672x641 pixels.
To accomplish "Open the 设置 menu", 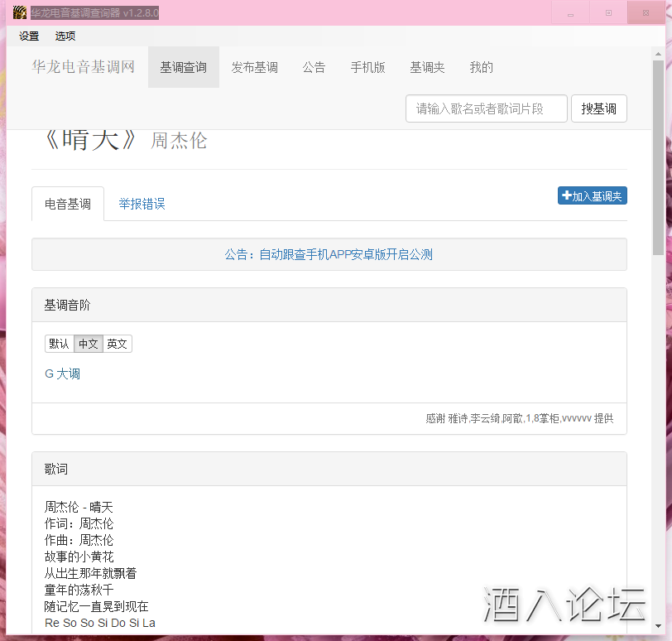I will (29, 36).
